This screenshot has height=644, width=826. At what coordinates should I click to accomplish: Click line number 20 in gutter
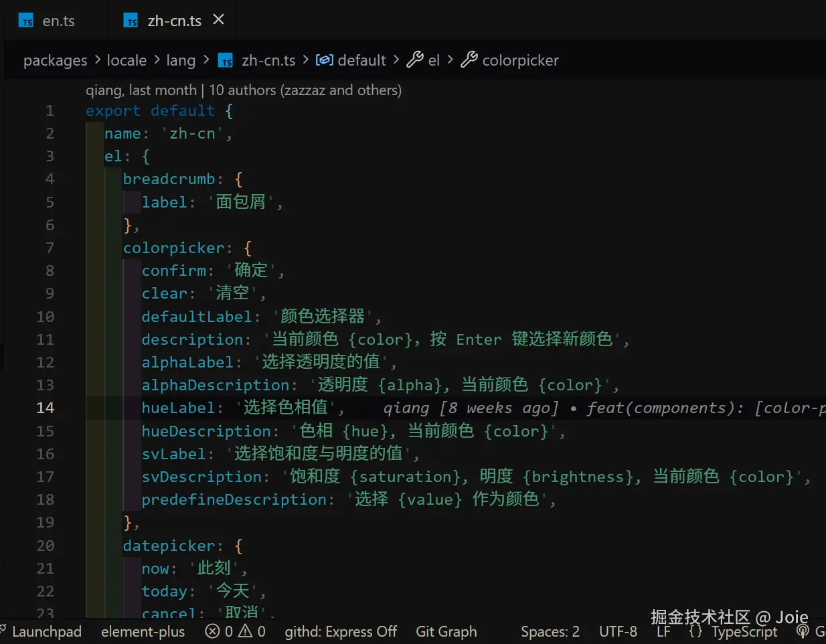tap(45, 546)
